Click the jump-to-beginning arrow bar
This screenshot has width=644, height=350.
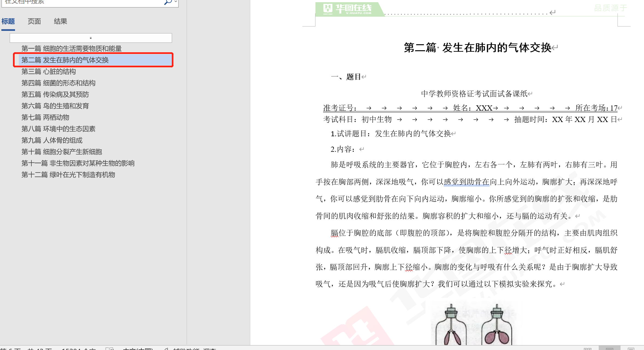pos(91,38)
